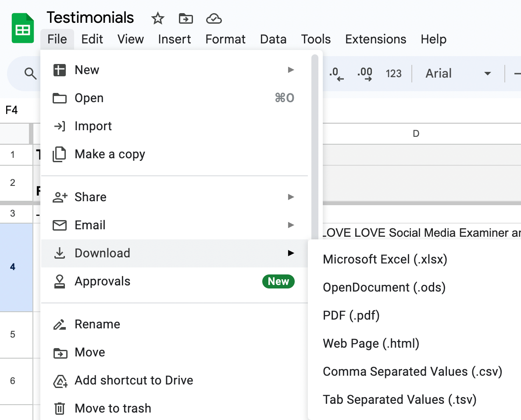Open the Tools menu
521x420 pixels.
316,39
